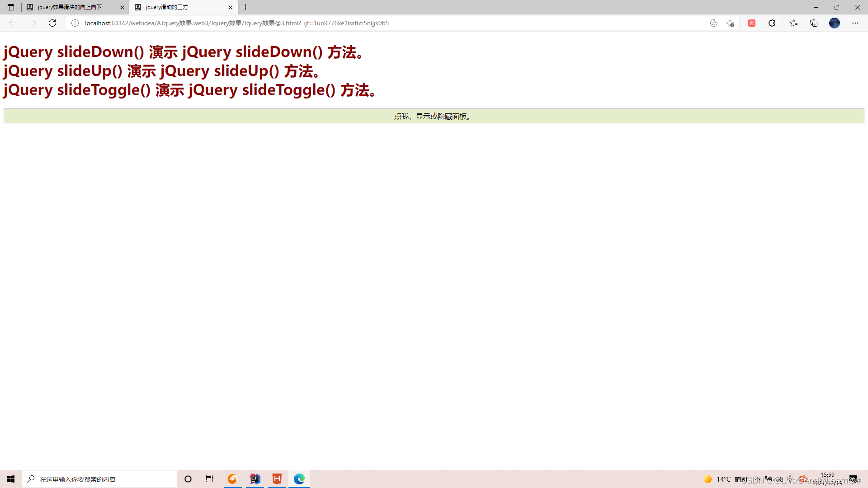The width and height of the screenshot is (868, 488).
Task: Switch to IntelliJ IDEA on taskbar
Action: click(255, 479)
